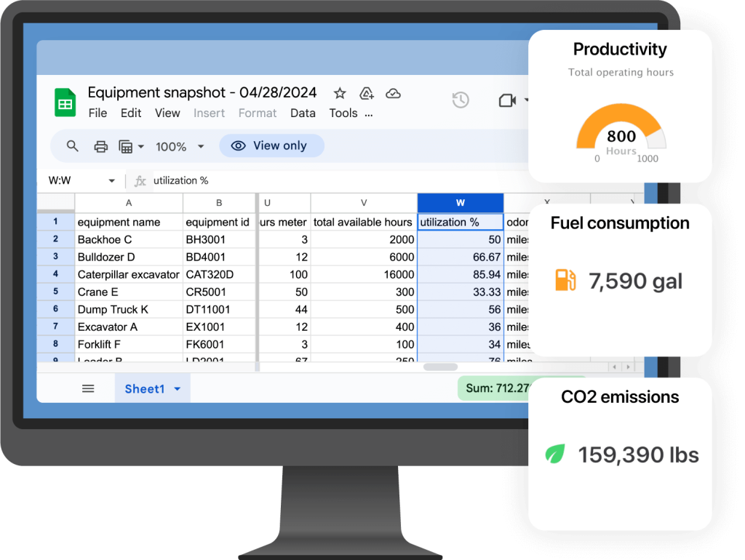Click the video camera meeting icon
Screen dimensions: 745x560
coord(507,100)
